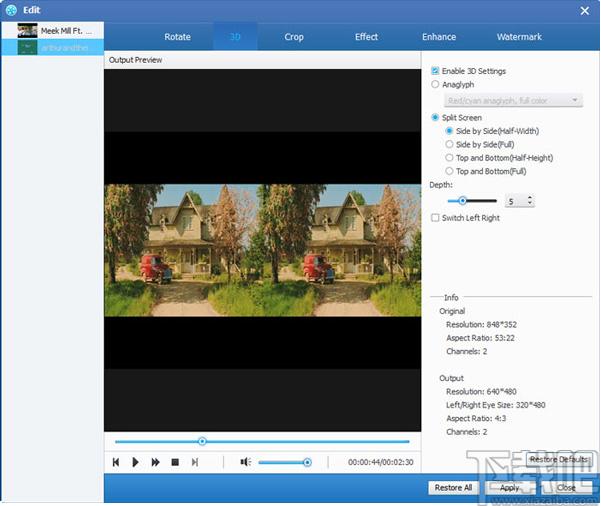
Task: Step to next frame
Action: click(195, 462)
